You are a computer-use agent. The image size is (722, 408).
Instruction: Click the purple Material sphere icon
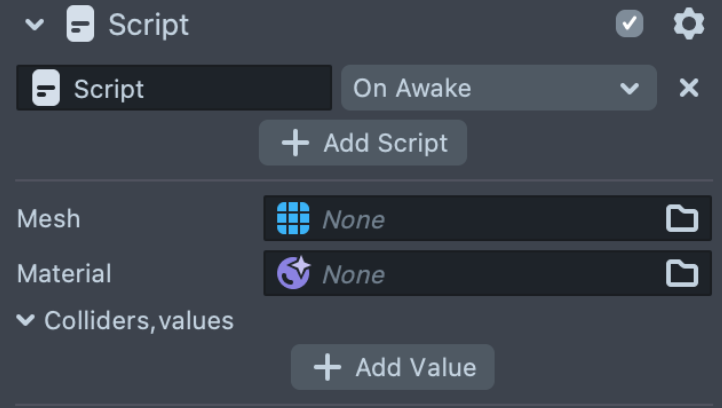pyautogui.click(x=293, y=273)
